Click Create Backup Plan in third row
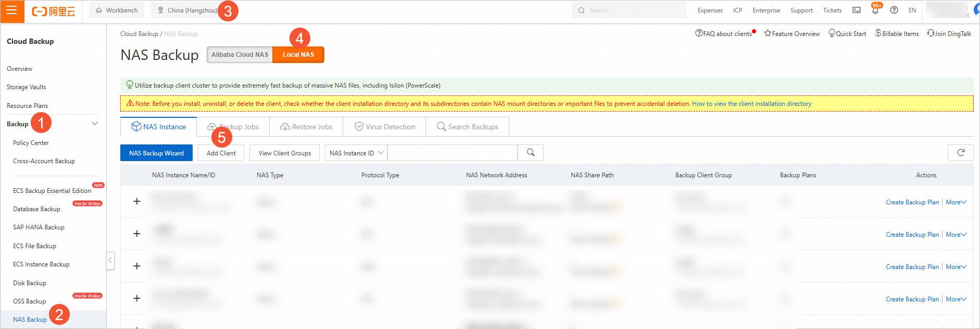Viewport: 980px width, 329px height. tap(912, 267)
